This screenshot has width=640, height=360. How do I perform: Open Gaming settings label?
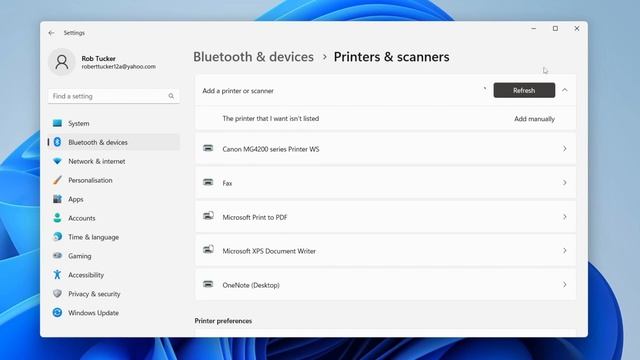[80, 256]
